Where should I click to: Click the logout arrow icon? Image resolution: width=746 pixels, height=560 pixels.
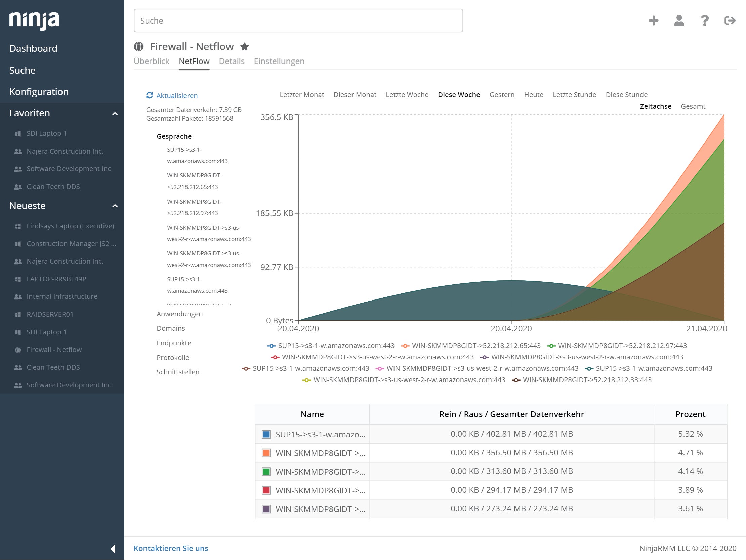pyautogui.click(x=730, y=21)
